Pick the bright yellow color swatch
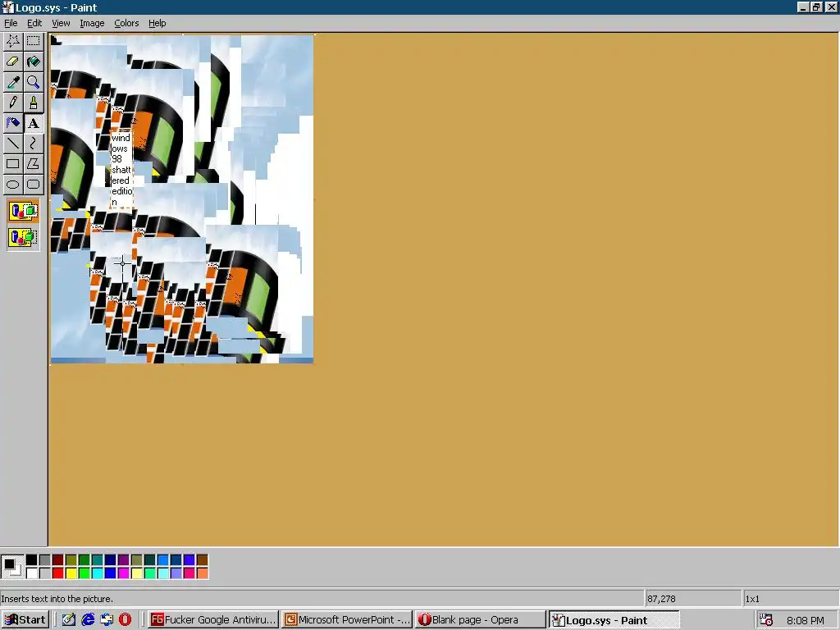This screenshot has height=630, width=840. [x=71, y=573]
